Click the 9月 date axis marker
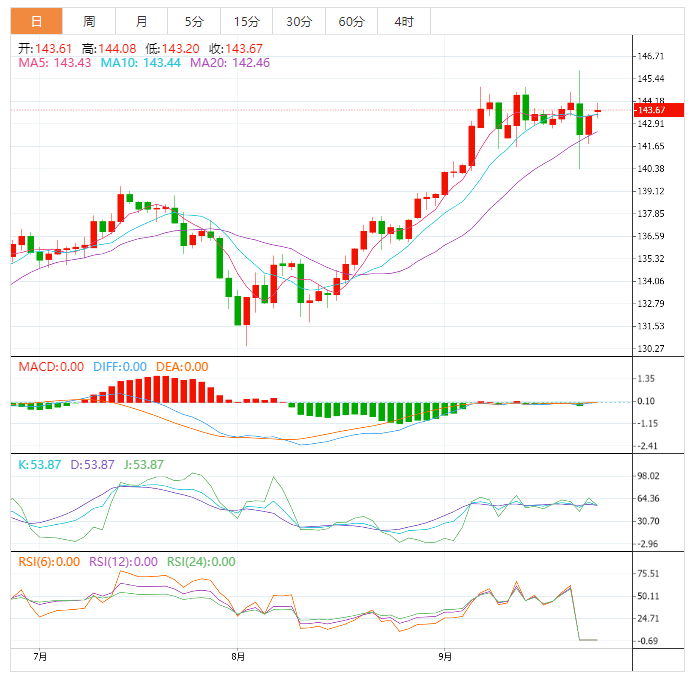 point(445,657)
